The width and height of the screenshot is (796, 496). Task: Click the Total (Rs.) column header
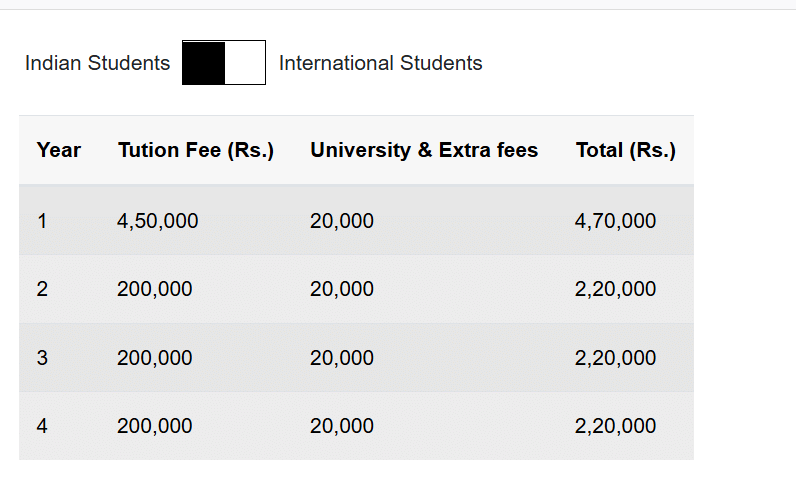[625, 150]
